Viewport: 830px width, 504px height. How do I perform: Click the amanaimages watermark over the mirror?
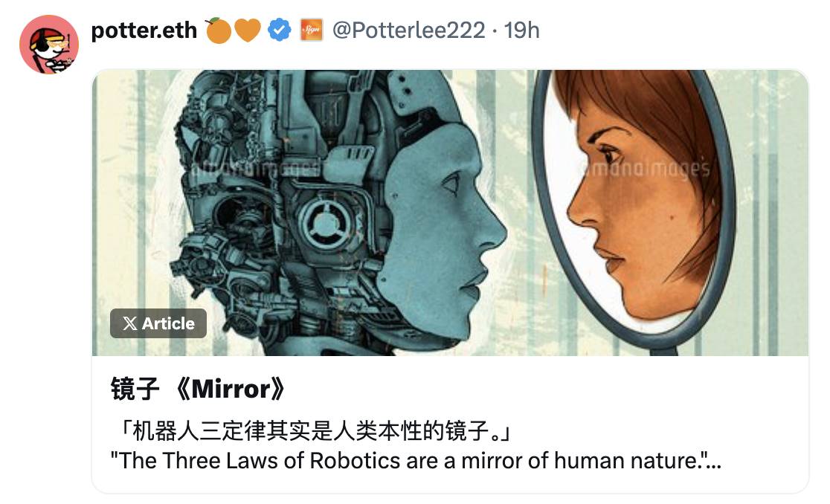645,168
